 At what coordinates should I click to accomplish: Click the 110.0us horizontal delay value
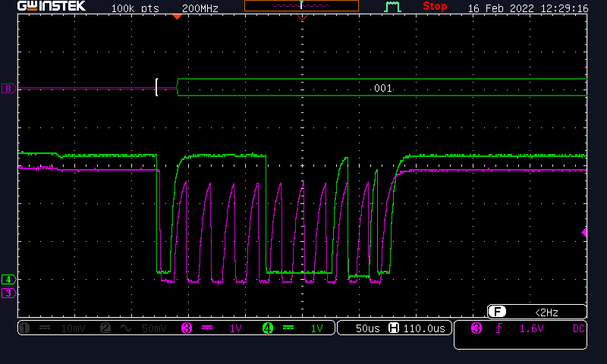(424, 329)
